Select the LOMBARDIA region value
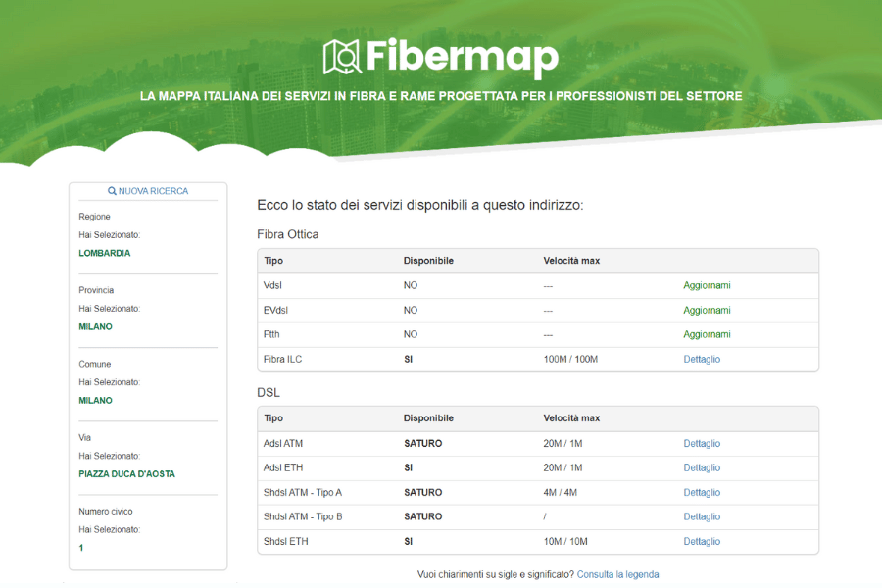The height and width of the screenshot is (588, 882). click(x=105, y=253)
